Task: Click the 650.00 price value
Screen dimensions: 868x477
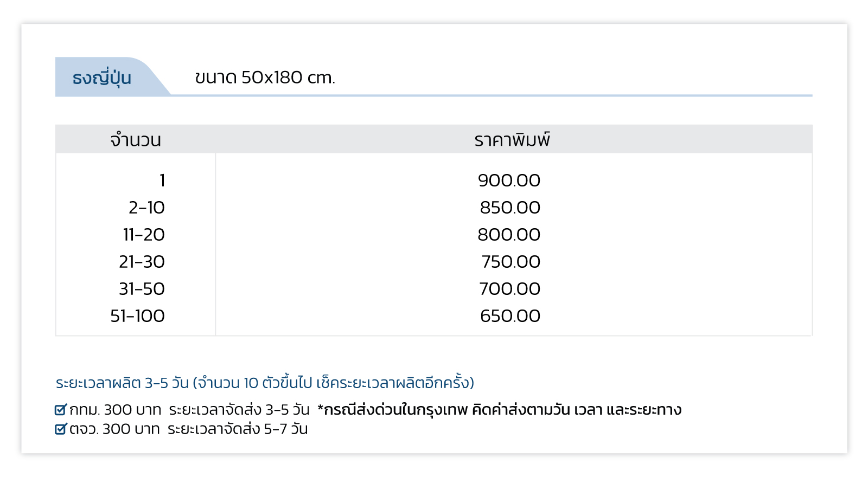Action: click(510, 315)
